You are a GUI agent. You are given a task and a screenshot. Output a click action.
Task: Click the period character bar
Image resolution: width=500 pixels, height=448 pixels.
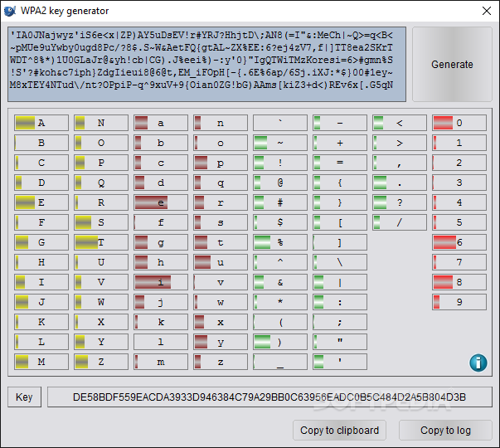coord(400,183)
